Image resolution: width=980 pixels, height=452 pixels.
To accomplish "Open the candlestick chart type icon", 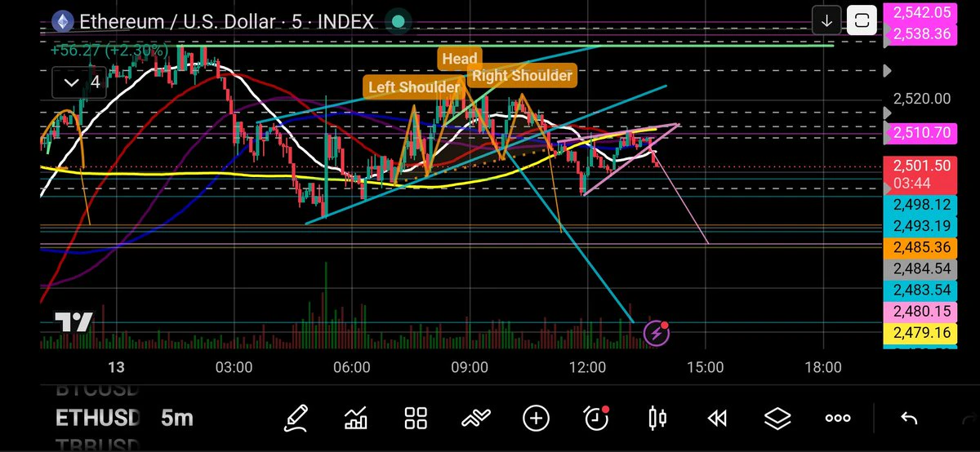I will pyautogui.click(x=657, y=419).
